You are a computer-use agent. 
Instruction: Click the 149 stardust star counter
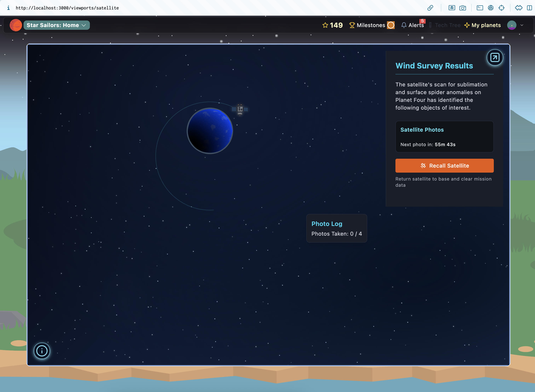332,25
